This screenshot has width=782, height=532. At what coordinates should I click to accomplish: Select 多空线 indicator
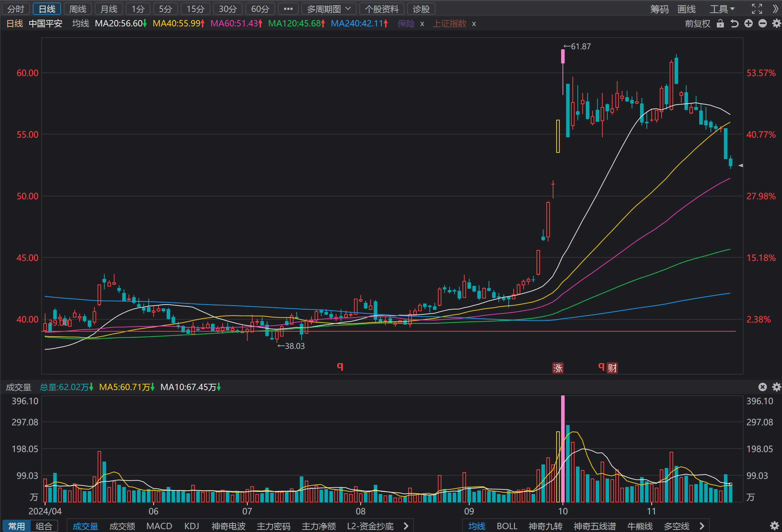coord(677,526)
